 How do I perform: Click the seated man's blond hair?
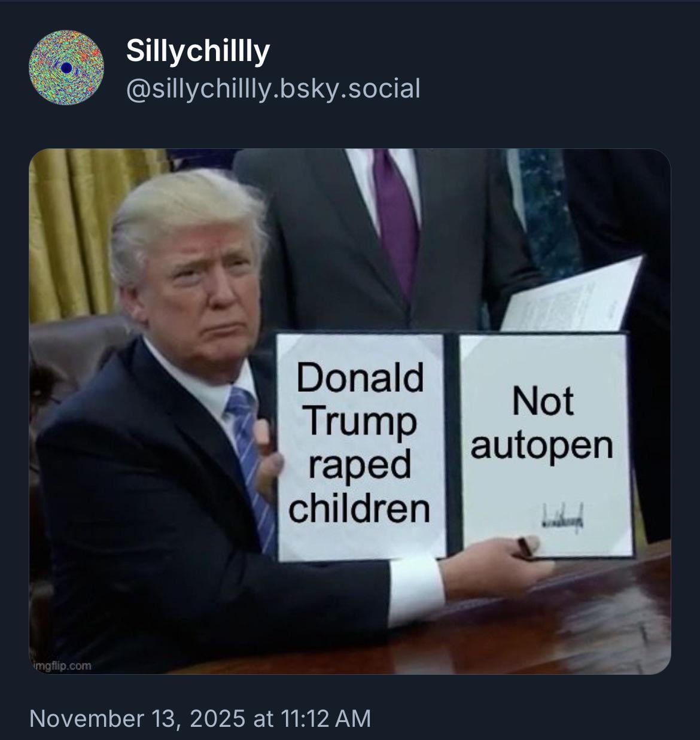pyautogui.click(x=178, y=215)
